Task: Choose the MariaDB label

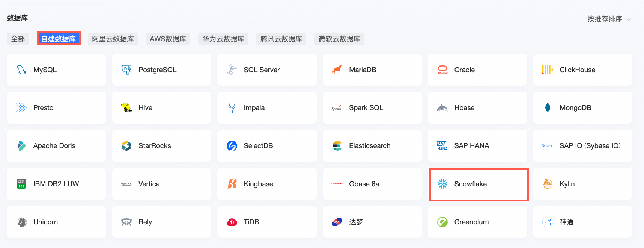Action: click(363, 70)
